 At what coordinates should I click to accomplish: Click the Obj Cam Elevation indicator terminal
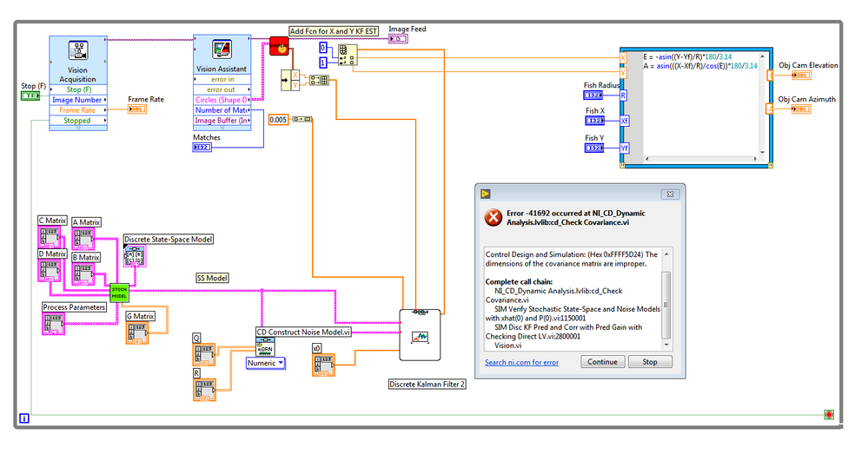801,76
